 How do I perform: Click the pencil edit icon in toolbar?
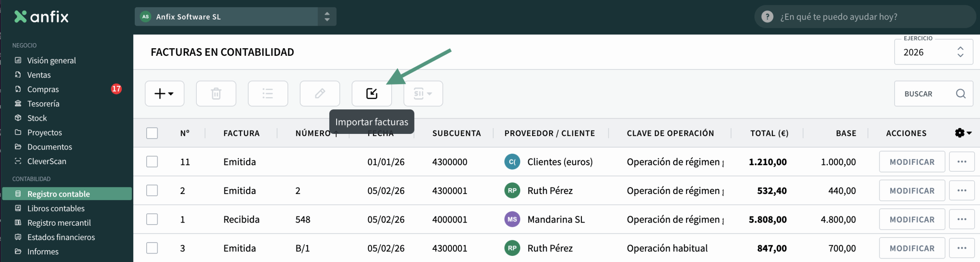320,93
